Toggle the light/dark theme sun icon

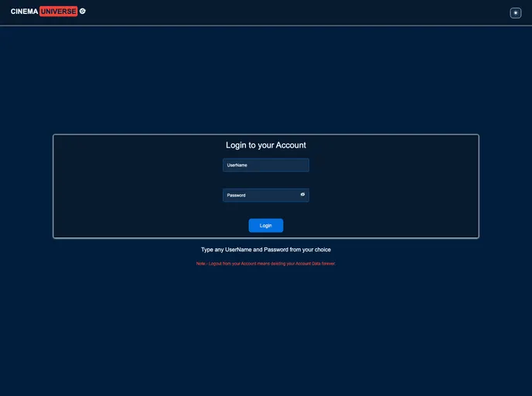pyautogui.click(x=516, y=12)
